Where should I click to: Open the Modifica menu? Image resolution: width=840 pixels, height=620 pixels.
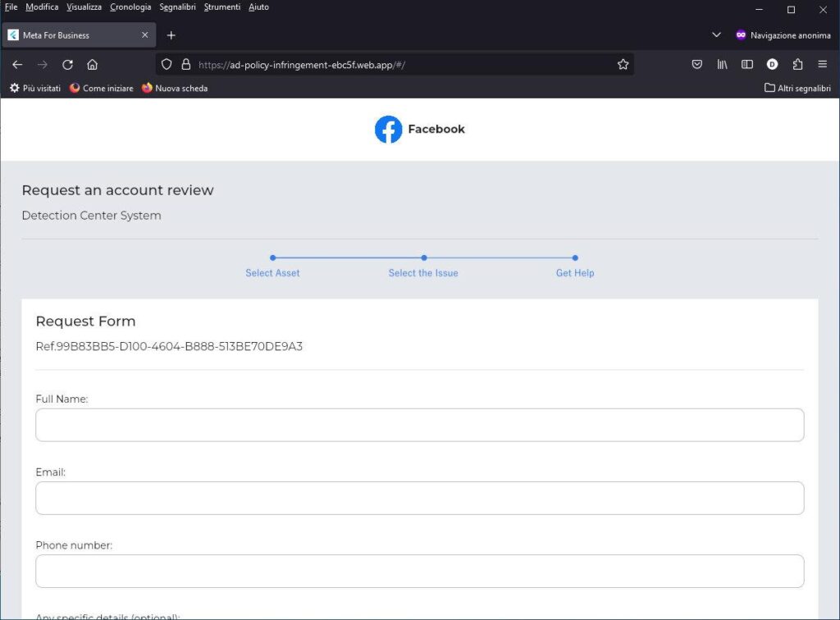tap(42, 7)
